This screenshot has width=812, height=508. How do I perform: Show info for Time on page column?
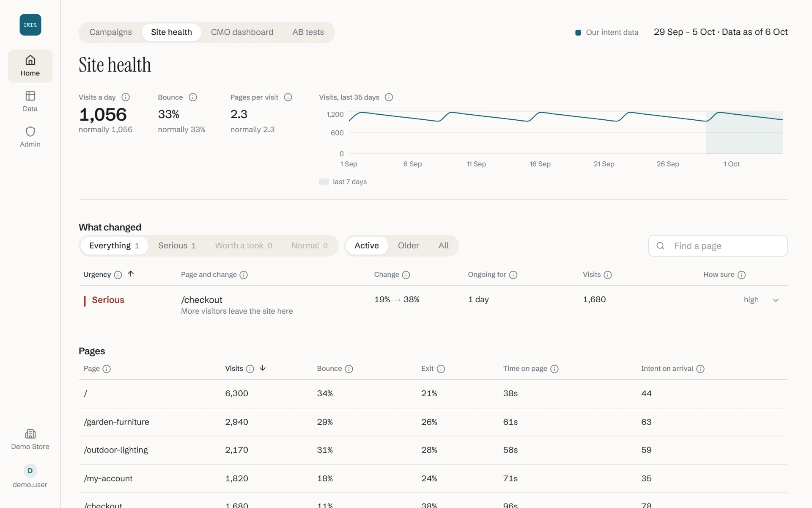point(554,369)
